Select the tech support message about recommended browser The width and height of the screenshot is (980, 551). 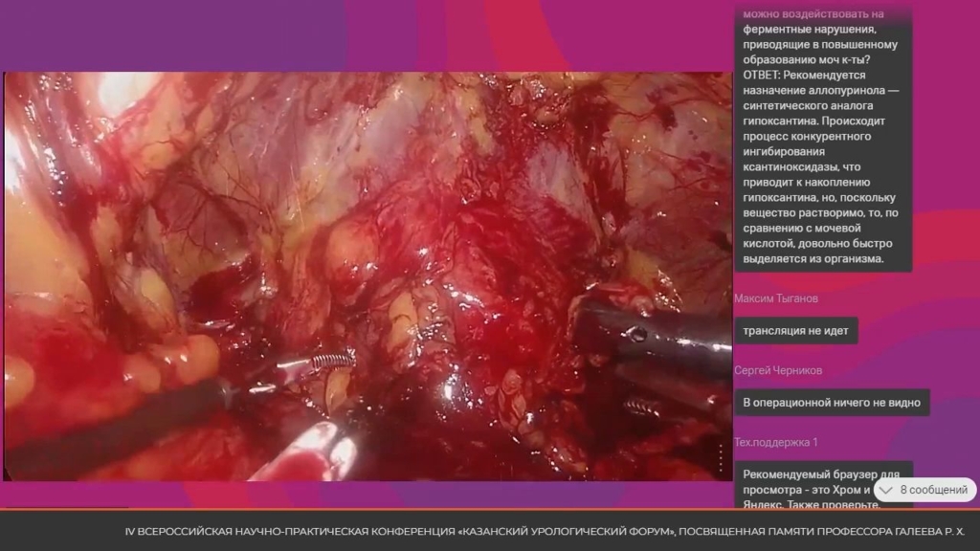click(823, 485)
